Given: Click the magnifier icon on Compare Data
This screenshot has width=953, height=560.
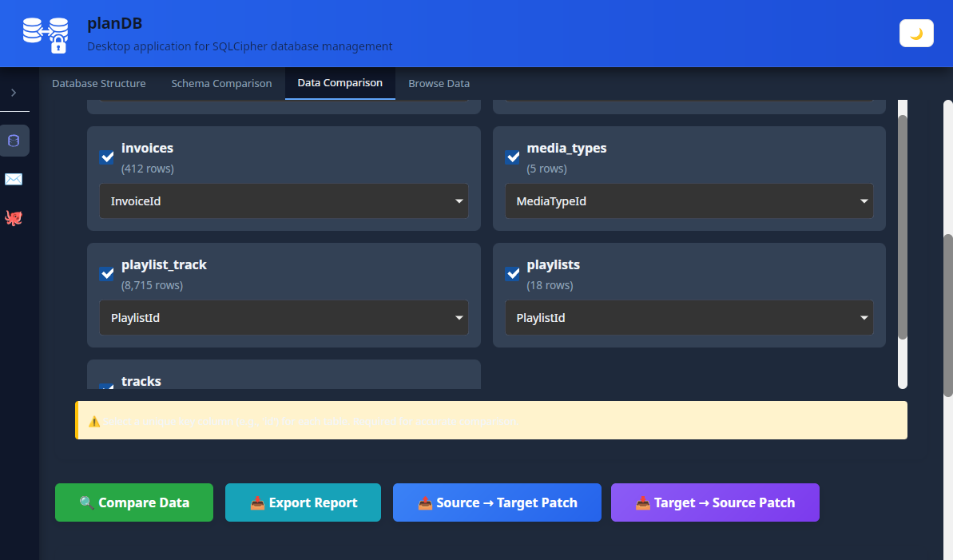Looking at the screenshot, I should pyautogui.click(x=88, y=502).
